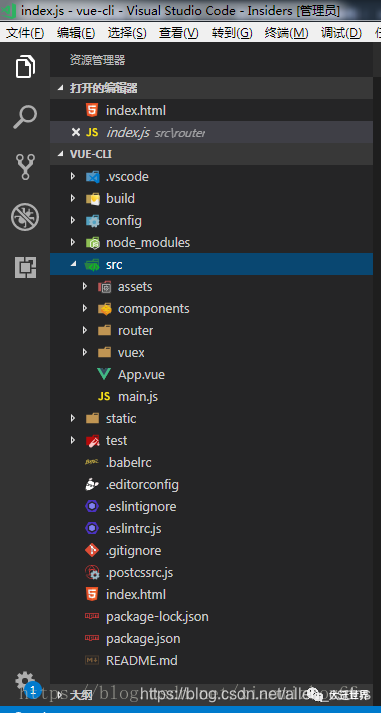Expand the 大纲 outline section

(x=61, y=694)
